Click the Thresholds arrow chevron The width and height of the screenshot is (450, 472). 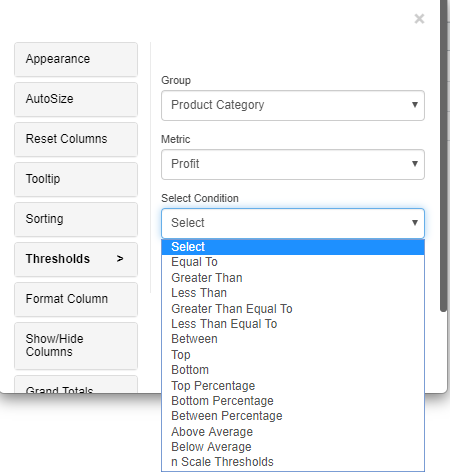(120, 259)
